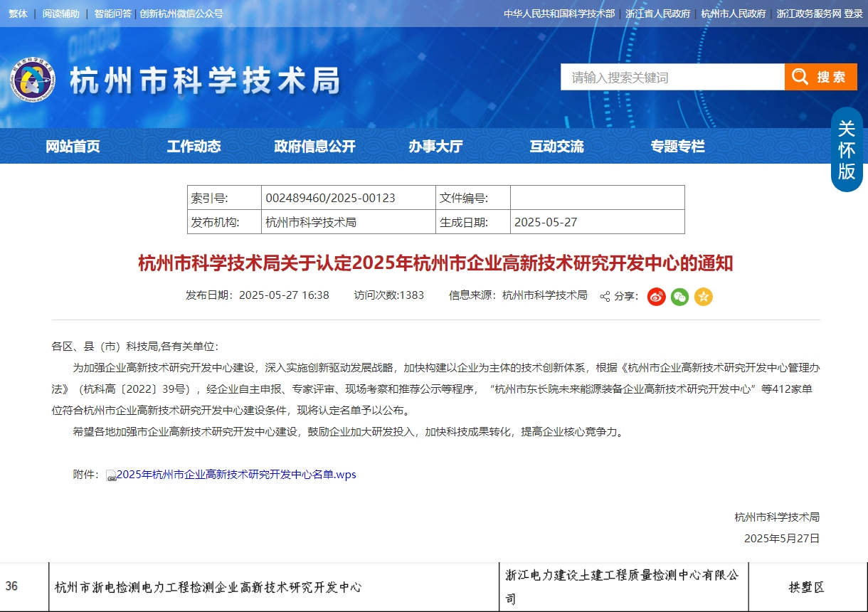Viewport: 868px width, 612px height.
Task: Expand the 专题专栏 navigation menu
Action: click(x=677, y=147)
